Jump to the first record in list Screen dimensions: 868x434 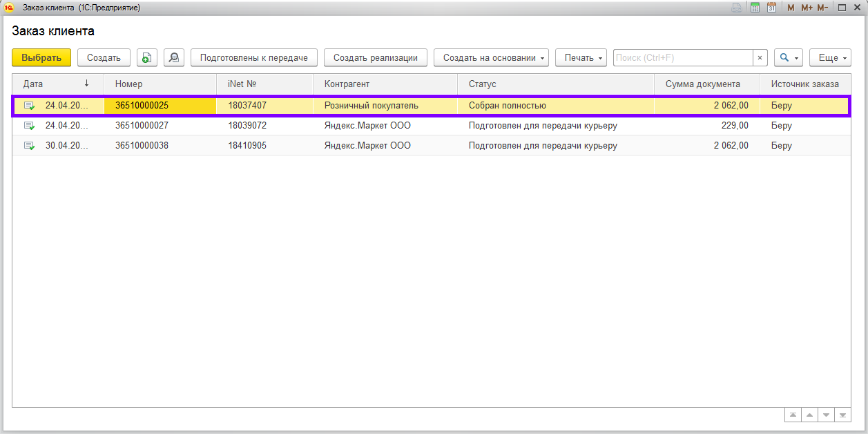(x=793, y=415)
